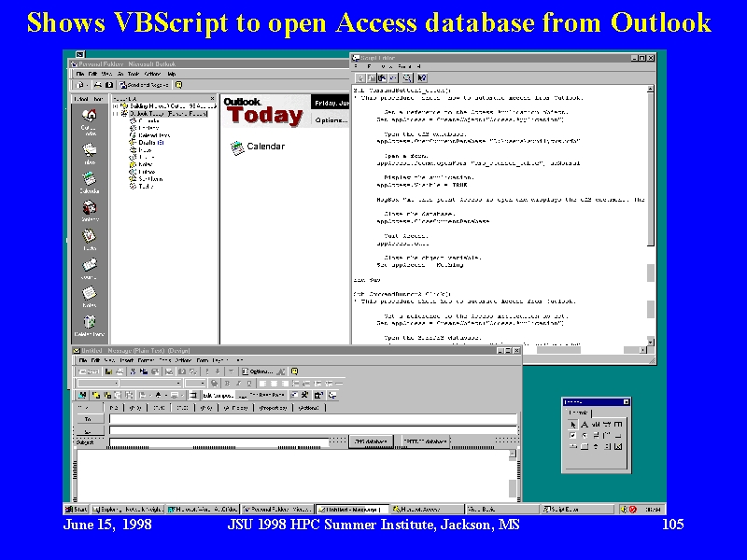Viewport: 747px width, 560px height.
Task: Click Office Assistant icon in the message toolbar
Action: coord(295,371)
